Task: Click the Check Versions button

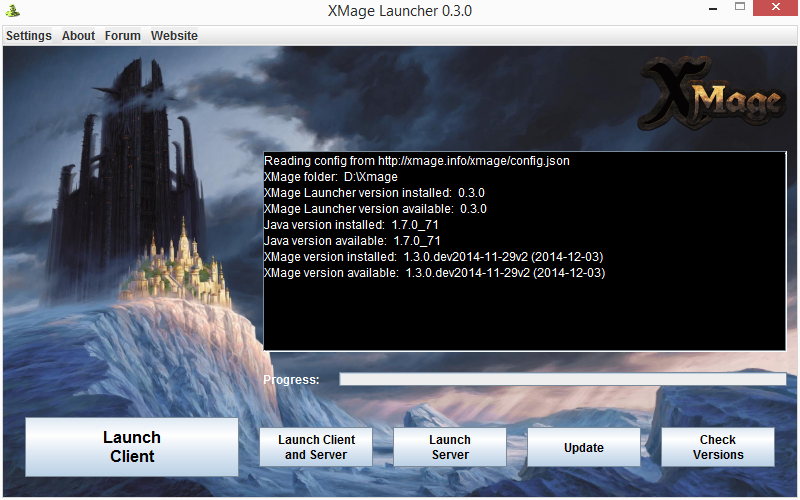Action: click(718, 447)
